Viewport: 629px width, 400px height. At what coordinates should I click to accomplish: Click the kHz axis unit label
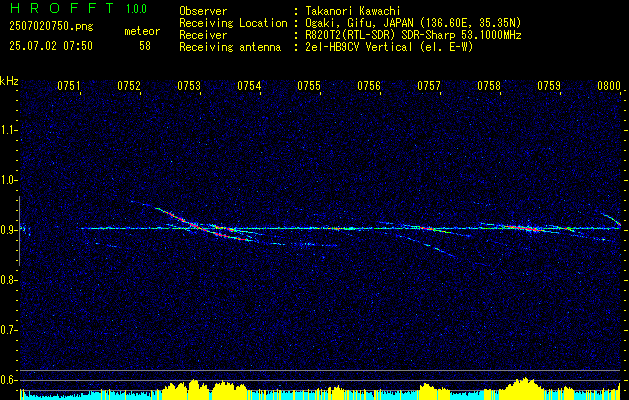click(x=9, y=81)
